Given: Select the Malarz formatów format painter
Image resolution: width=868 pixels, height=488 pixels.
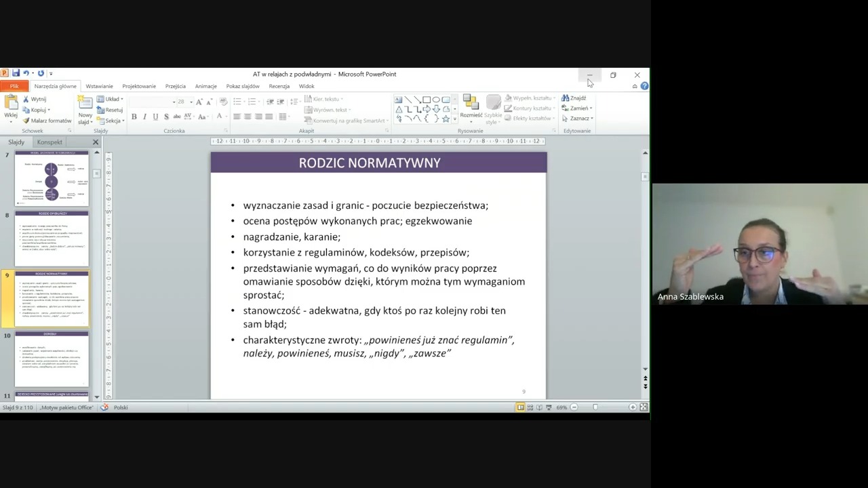Looking at the screenshot, I should pyautogui.click(x=46, y=121).
